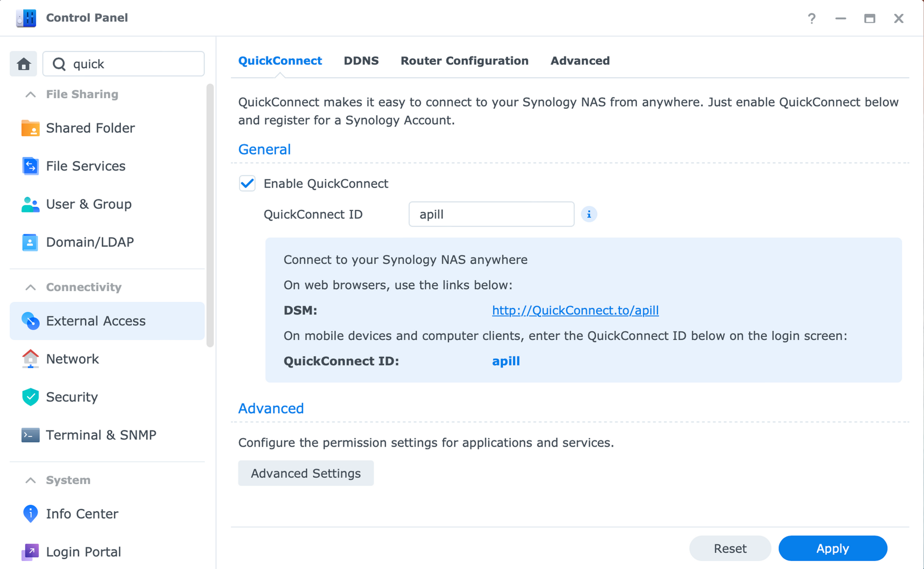Open User & Group settings
Image resolution: width=924 pixels, height=569 pixels.
30,204
